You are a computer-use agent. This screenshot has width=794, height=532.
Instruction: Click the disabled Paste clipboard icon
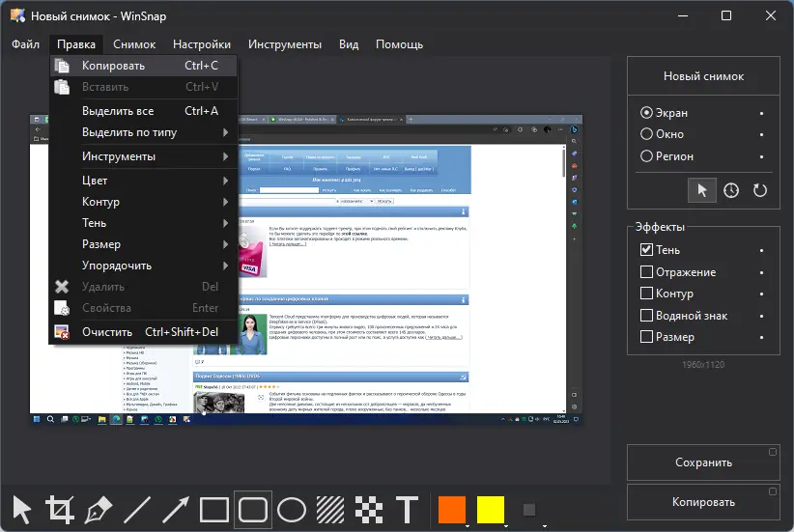pos(62,87)
